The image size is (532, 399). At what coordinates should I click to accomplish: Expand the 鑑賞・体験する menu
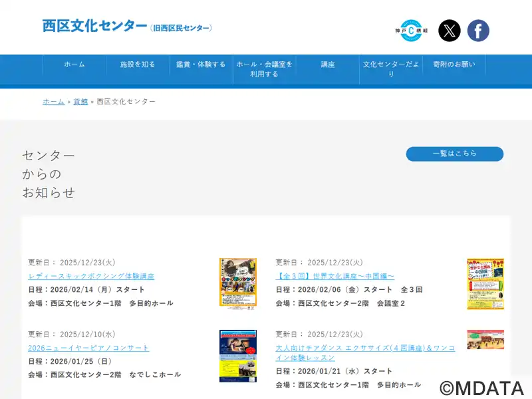(x=201, y=65)
